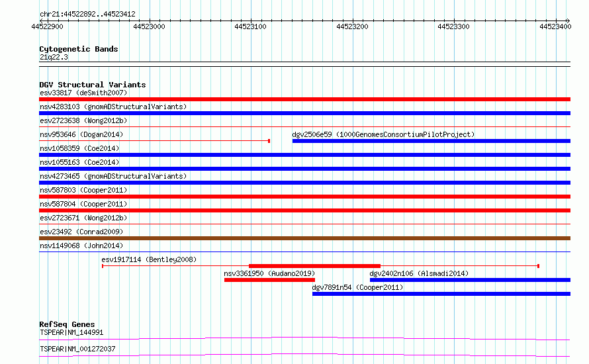The height and width of the screenshot is (364, 589).
Task: Select the nsv587803 (Cooper2011) label
Action: (x=83, y=190)
